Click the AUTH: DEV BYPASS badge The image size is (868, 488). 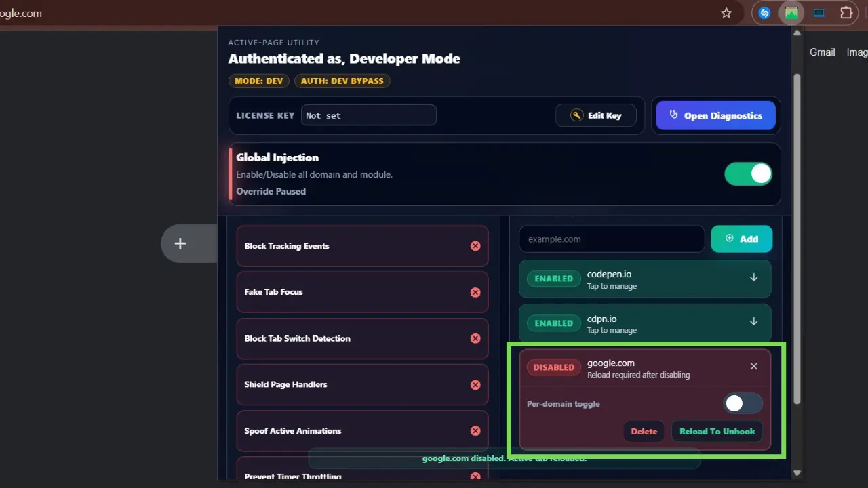pyautogui.click(x=342, y=81)
